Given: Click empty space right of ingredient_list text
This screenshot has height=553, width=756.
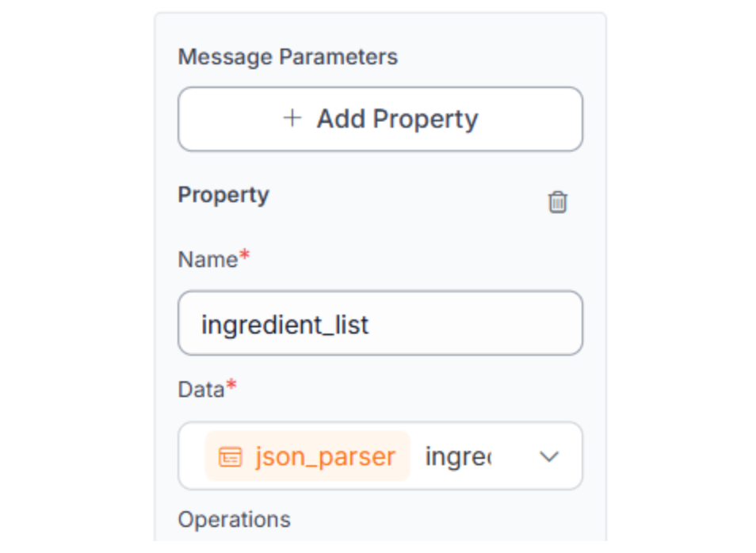Looking at the screenshot, I should click(475, 323).
